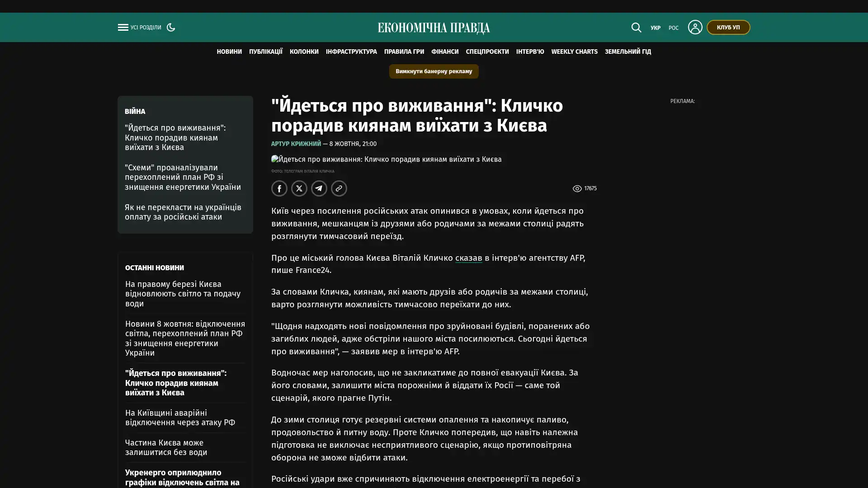
Task: Open author Артур Крижній page
Action: 296,144
